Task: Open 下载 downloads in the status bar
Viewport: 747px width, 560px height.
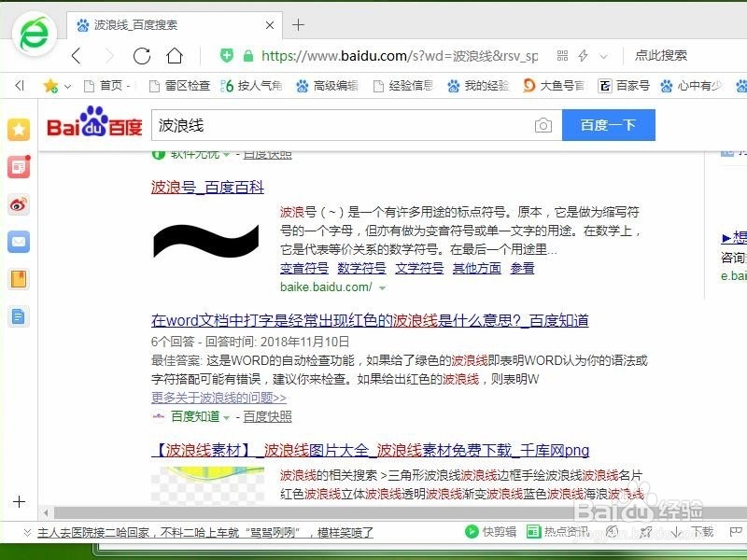Action: (x=692, y=531)
